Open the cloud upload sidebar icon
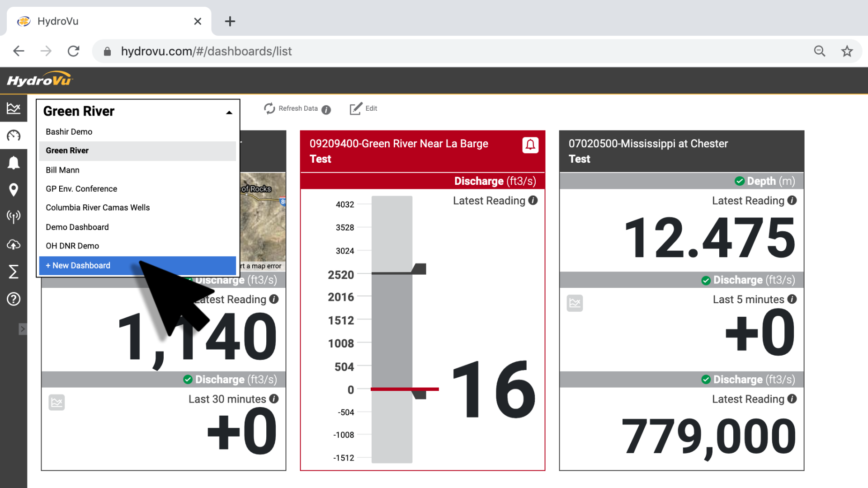The width and height of the screenshot is (868, 488). click(x=14, y=244)
